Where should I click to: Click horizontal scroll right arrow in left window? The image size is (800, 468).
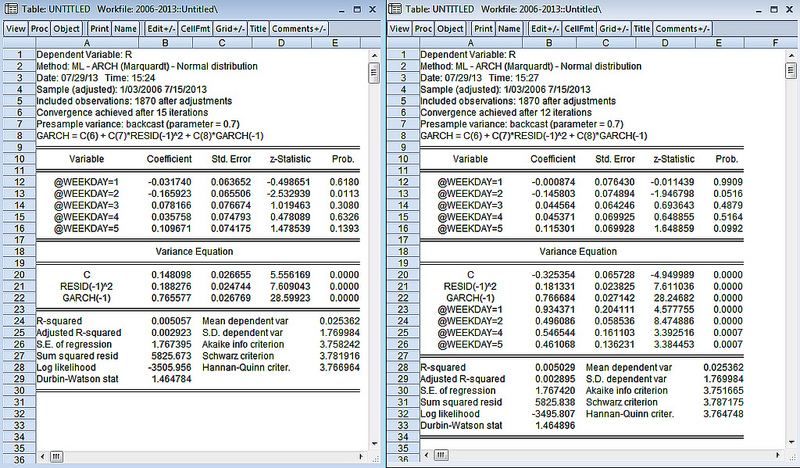(x=361, y=456)
